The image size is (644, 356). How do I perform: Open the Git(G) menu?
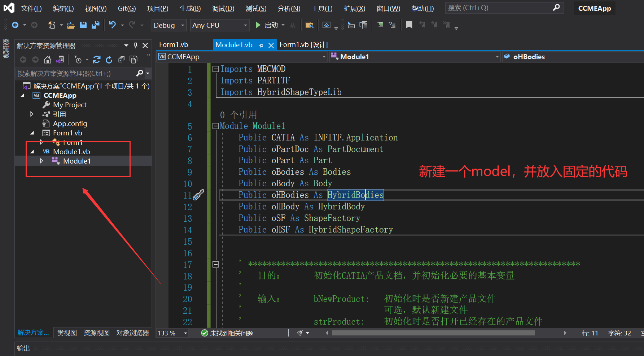click(127, 8)
